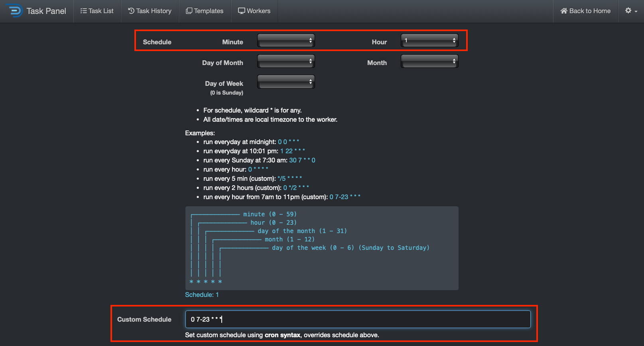The height and width of the screenshot is (346, 644).
Task: Click the cron syntax help text
Action: point(282,335)
